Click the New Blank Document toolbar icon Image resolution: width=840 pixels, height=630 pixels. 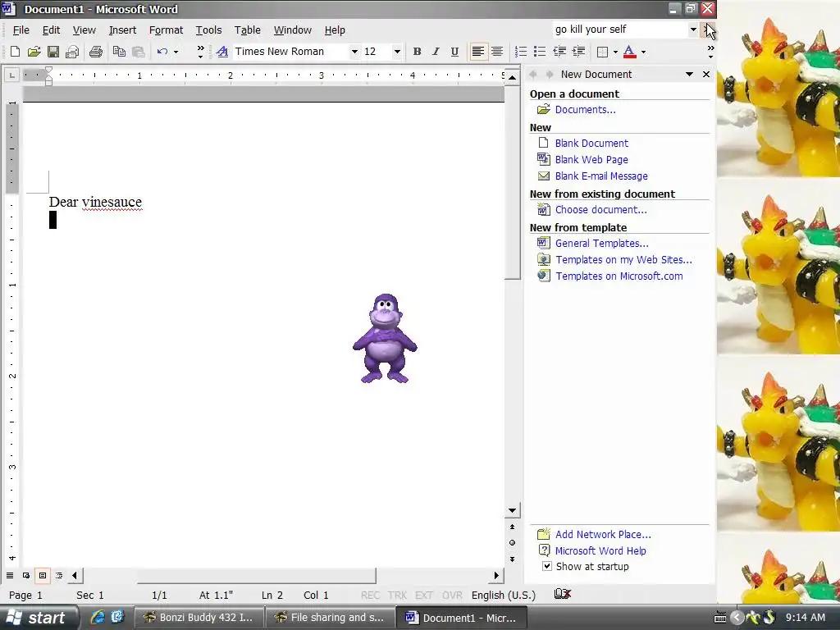15,52
